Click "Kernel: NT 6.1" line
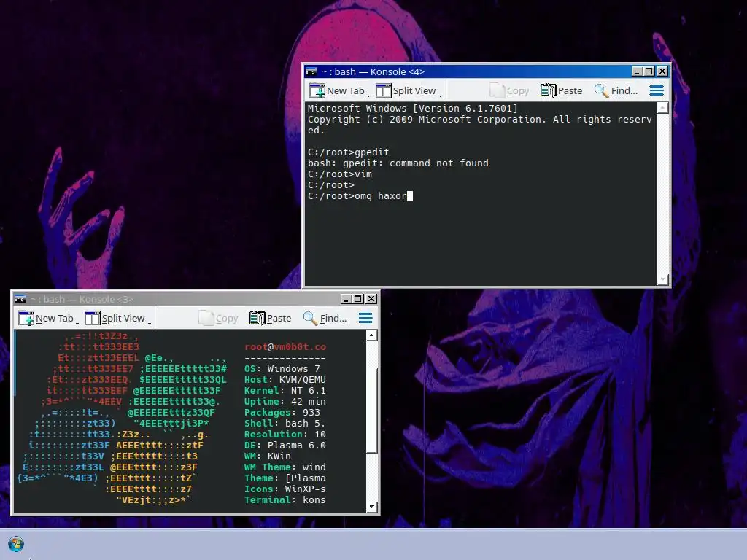Image resolution: width=747 pixels, height=560 pixels. pos(285,391)
